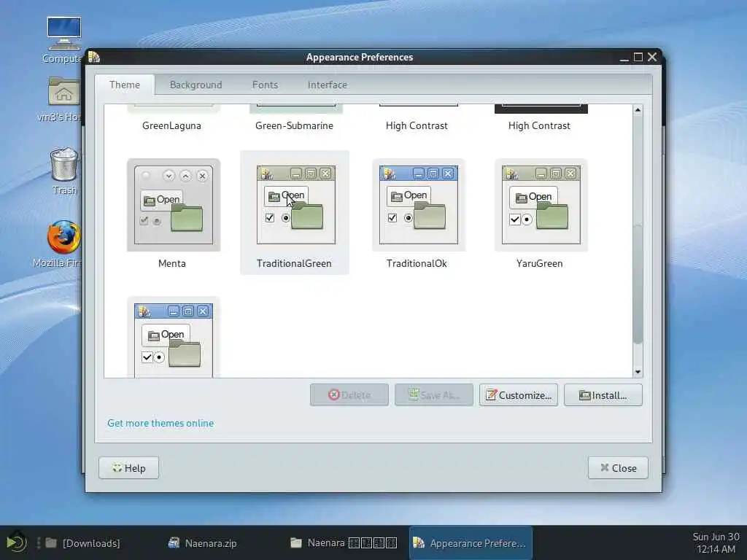This screenshot has width=747, height=560.
Task: Click the scrollbar down arrow in theme list
Action: pos(638,372)
